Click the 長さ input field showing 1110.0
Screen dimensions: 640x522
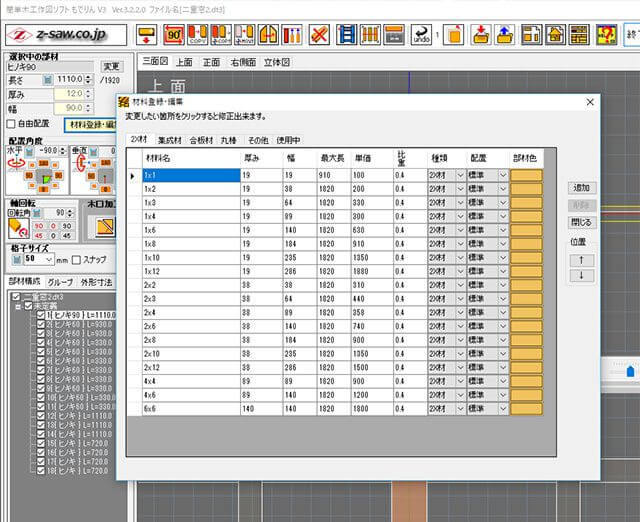pos(69,80)
